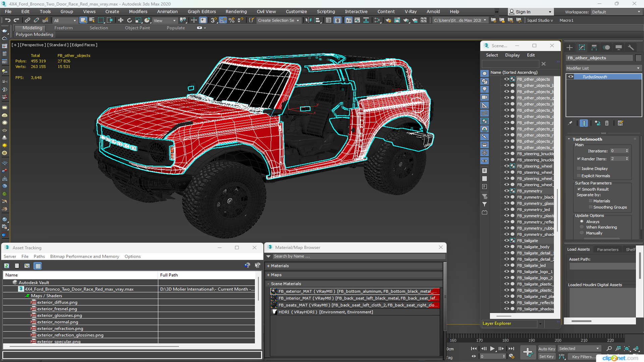This screenshot has width=644, height=362.
Task: Open the Utilities wrench panel
Action: (x=631, y=47)
